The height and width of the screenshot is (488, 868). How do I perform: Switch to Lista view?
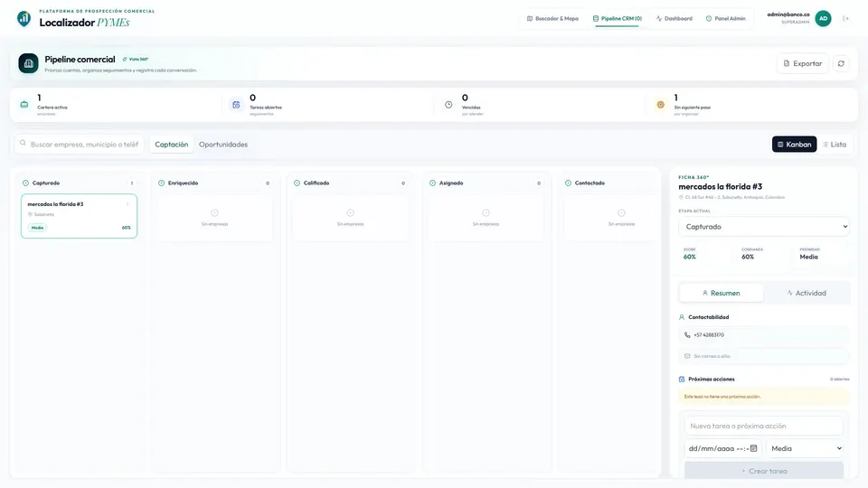click(x=835, y=145)
